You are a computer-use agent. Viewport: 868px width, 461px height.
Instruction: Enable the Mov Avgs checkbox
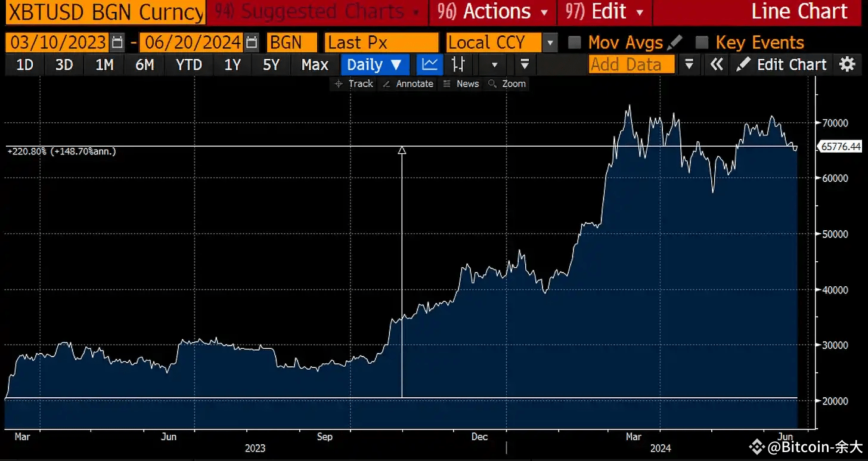click(574, 43)
